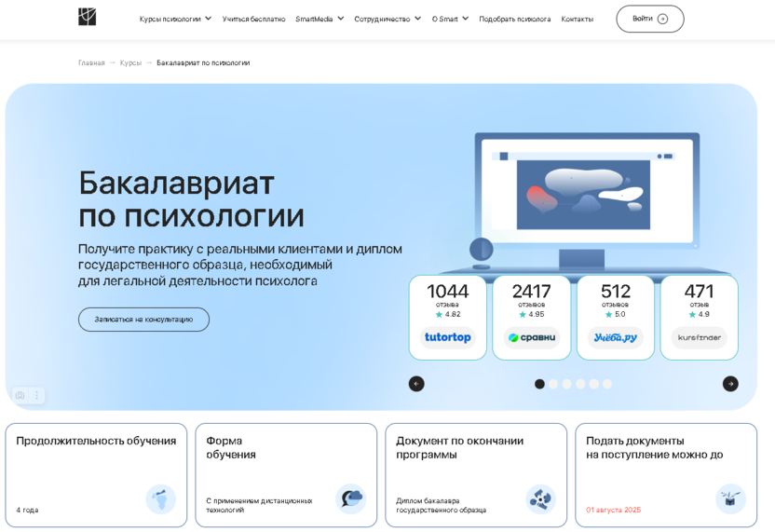The width and height of the screenshot is (775, 532).
Task: Click the Бакалавриат по психологии heading
Action: (x=191, y=199)
